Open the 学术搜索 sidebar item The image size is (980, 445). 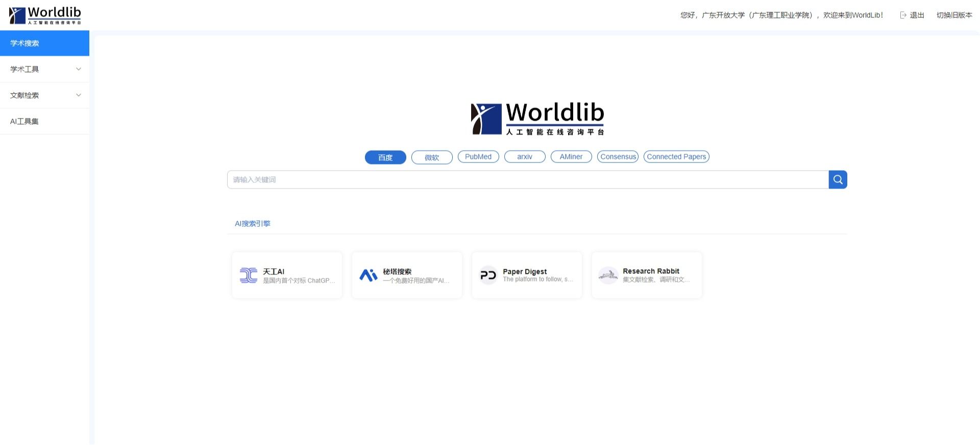[44, 43]
